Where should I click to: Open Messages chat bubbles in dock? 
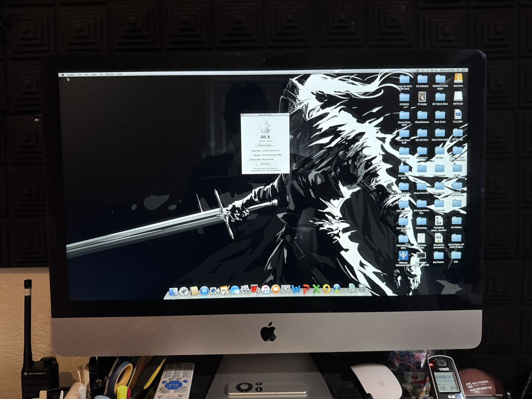(x=235, y=290)
